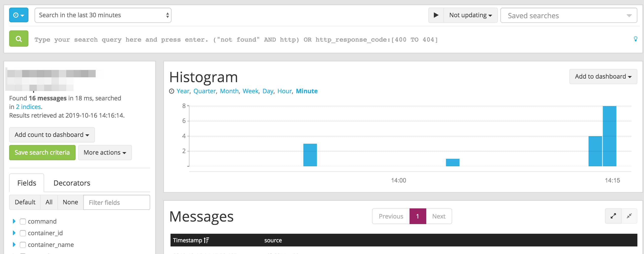Set histogram resolution to Quarter
The image size is (644, 254).
pyautogui.click(x=205, y=91)
